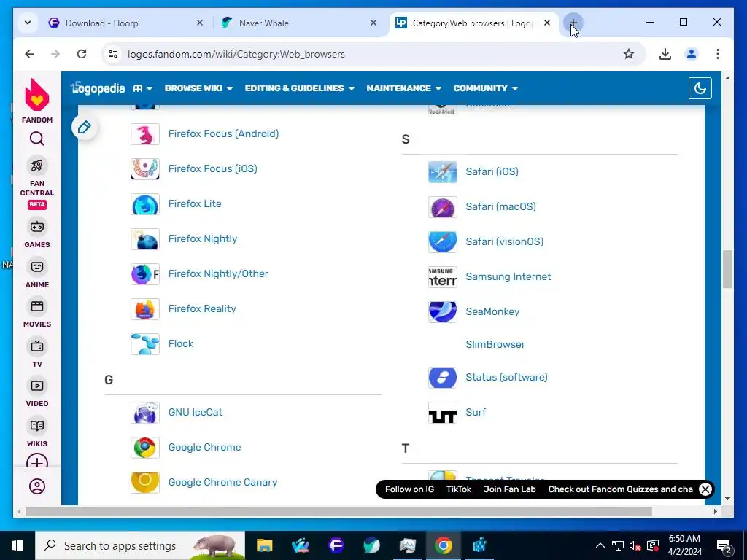Click the SeaMonkey logo thumbnail
747x560 pixels.
pyautogui.click(x=442, y=312)
